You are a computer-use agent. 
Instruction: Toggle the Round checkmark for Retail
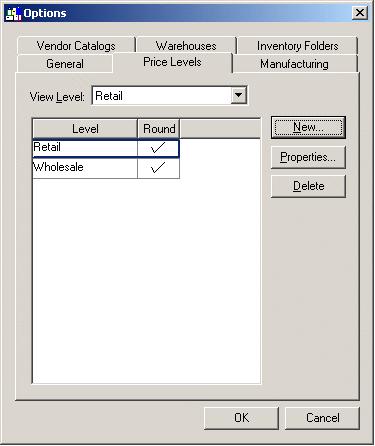pyautogui.click(x=158, y=148)
